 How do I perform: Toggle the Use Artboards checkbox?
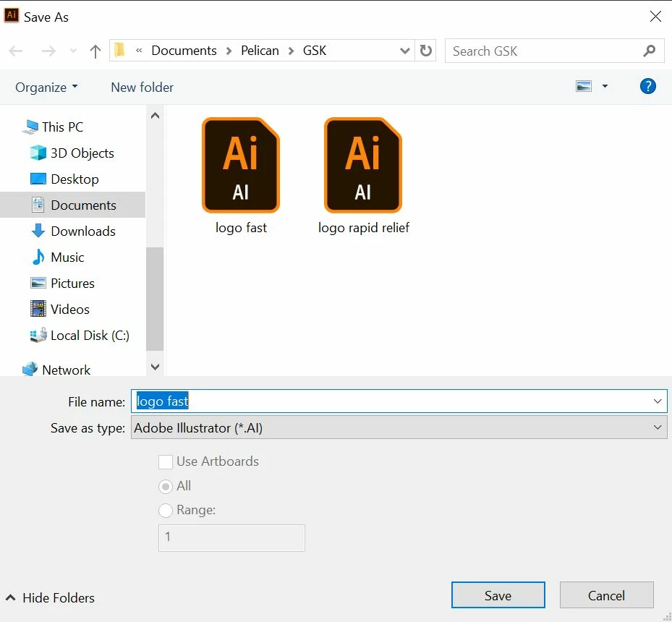(166, 461)
